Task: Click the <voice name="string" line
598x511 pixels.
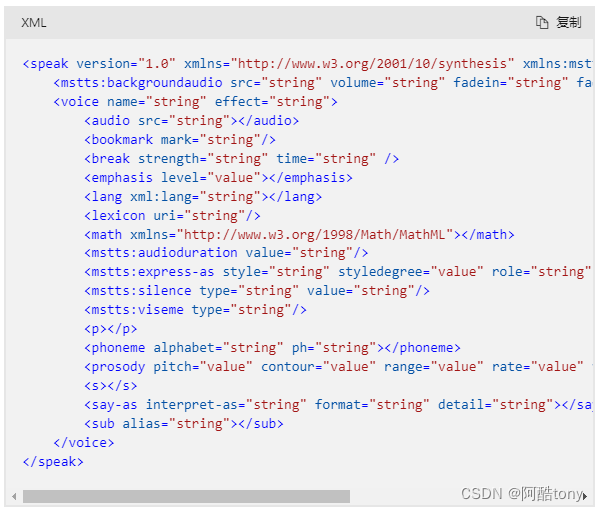Action: [196, 102]
